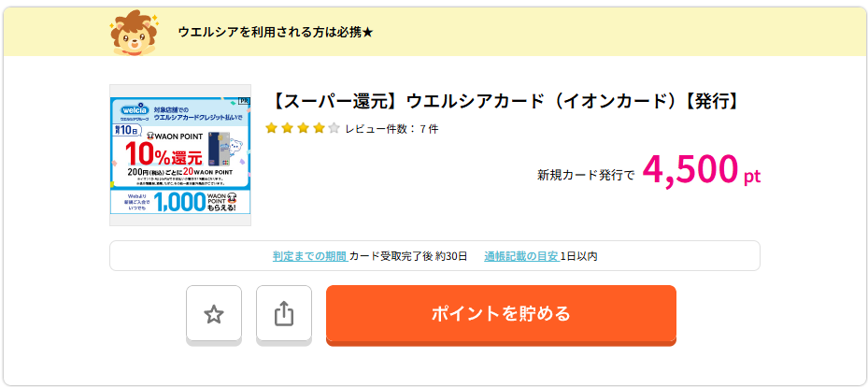
Task: Click the red 10%還元 banner text
Action: 164,155
